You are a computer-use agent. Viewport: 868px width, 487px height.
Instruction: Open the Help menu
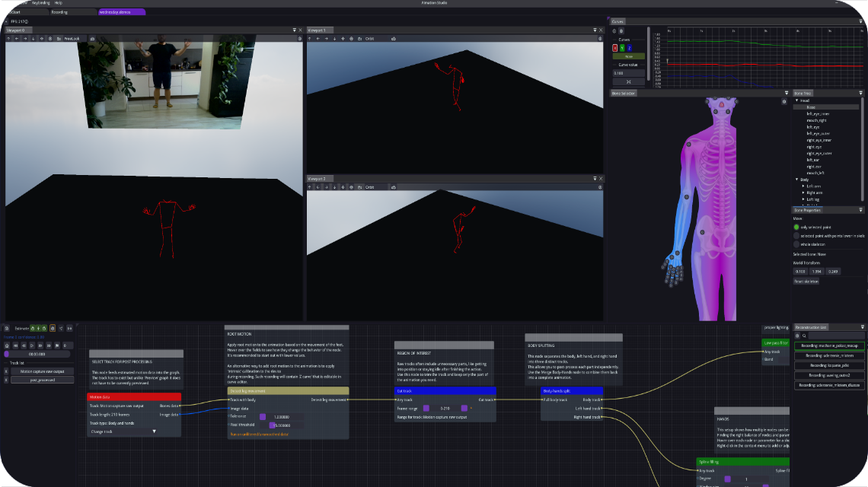(x=58, y=3)
